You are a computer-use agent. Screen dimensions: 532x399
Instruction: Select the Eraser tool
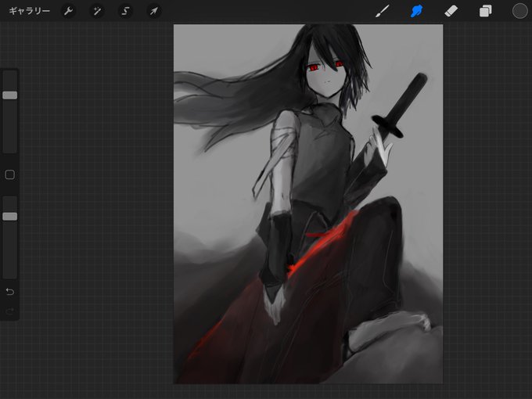tap(451, 11)
